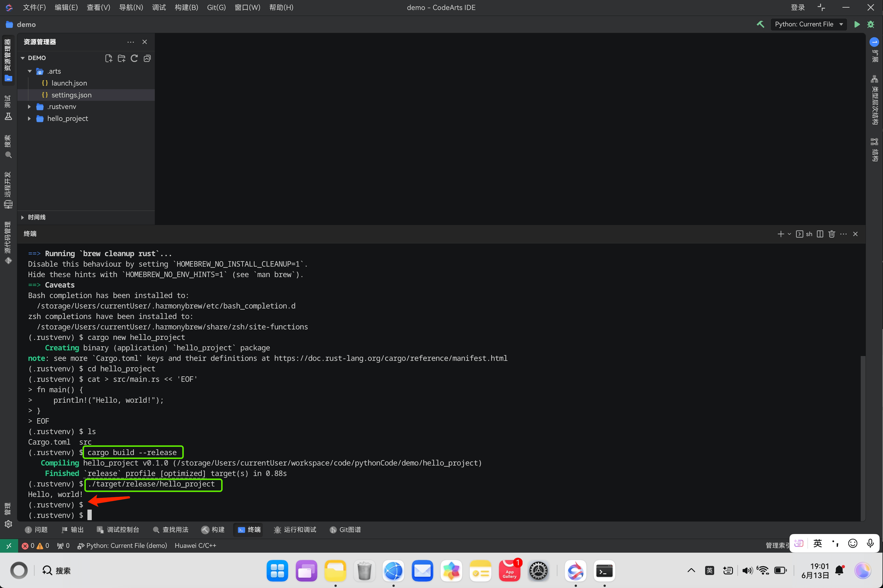Open the 构建(B) menu
Viewport: 883px width, 588px height.
186,8
